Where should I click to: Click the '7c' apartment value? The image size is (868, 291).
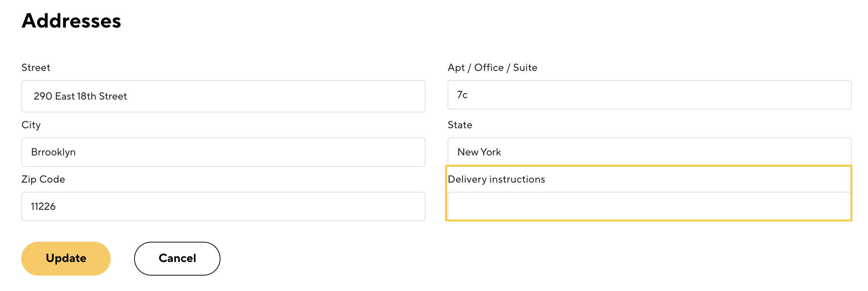(x=462, y=95)
